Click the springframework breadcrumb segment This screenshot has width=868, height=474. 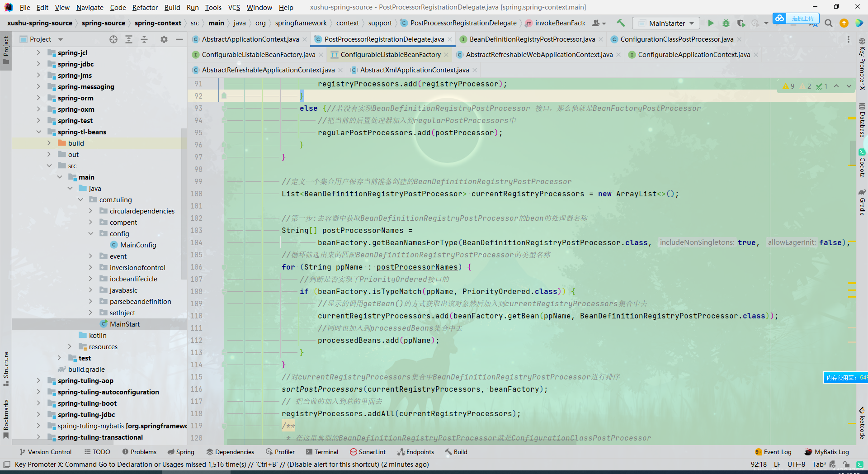coord(301,23)
